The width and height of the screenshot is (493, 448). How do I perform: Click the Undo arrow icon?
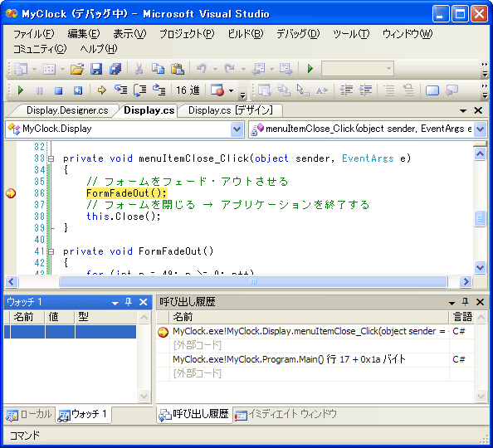tap(202, 69)
